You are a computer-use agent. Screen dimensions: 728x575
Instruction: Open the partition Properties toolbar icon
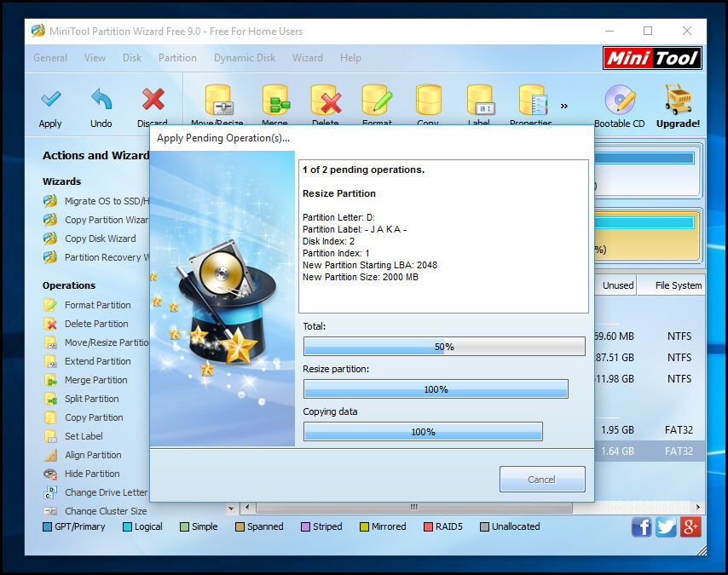tap(533, 100)
